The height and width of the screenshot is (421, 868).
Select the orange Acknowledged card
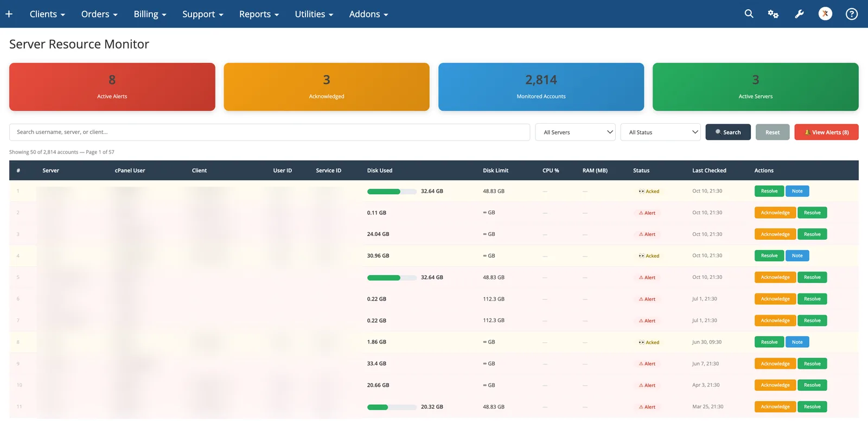coord(327,87)
